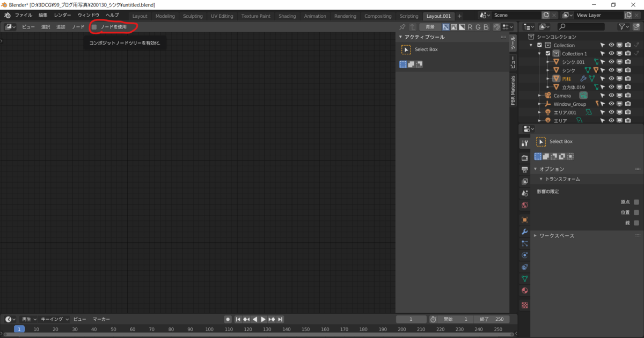The width and height of the screenshot is (644, 338).
Task: Click the current frame field showing 1
Action: [x=411, y=319]
